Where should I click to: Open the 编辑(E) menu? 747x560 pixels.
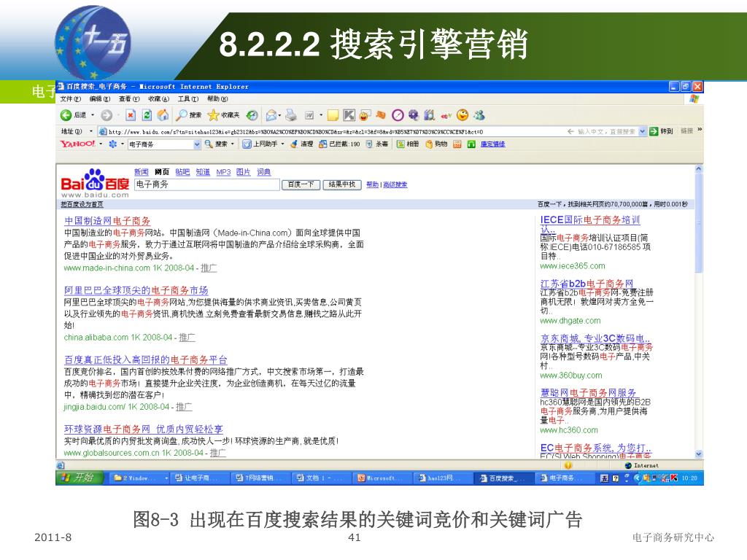[99, 99]
